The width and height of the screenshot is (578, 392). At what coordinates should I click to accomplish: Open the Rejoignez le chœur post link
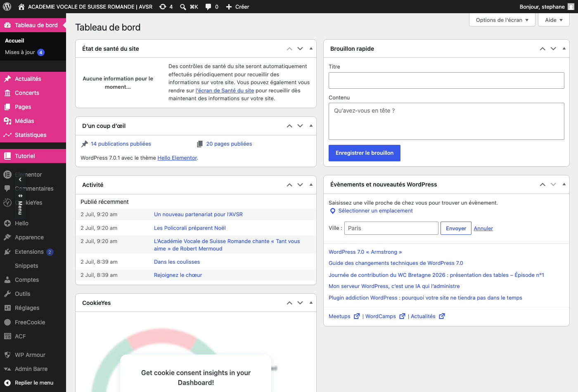coord(178,275)
